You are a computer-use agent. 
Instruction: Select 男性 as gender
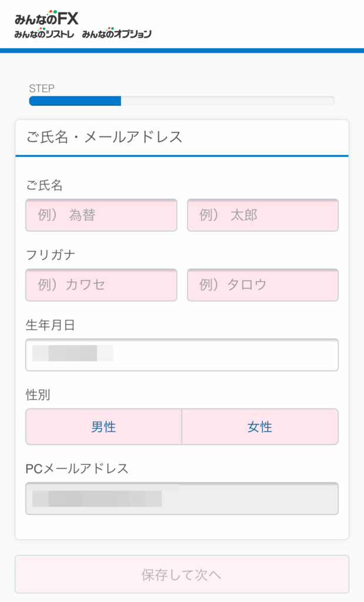point(103,427)
